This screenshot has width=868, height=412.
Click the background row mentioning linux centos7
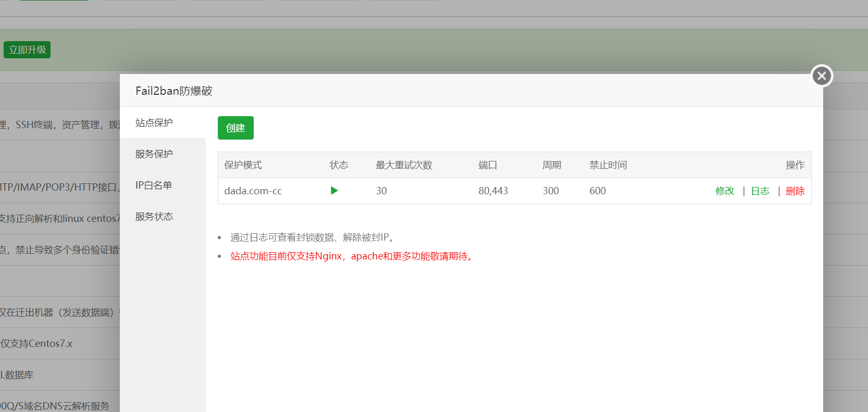click(x=60, y=219)
